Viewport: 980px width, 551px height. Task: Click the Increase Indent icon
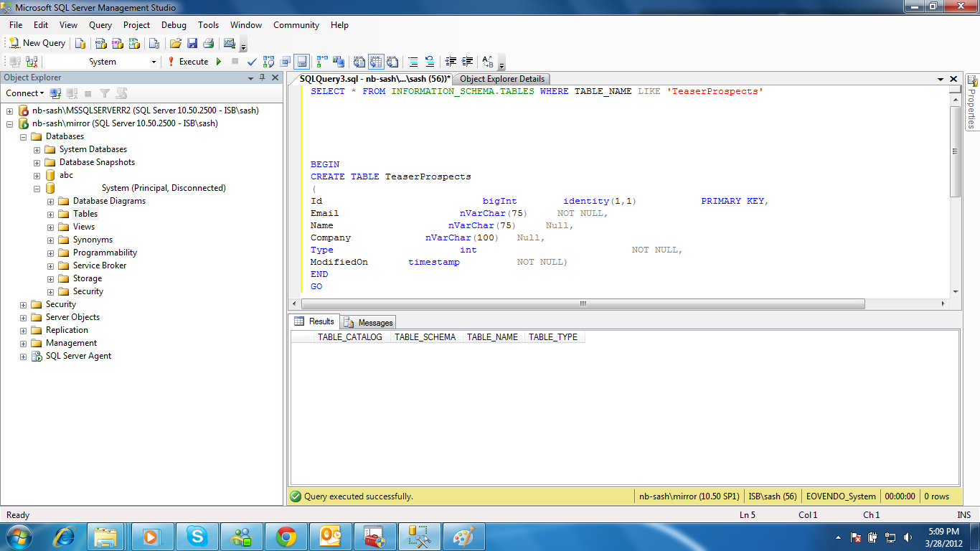(466, 62)
